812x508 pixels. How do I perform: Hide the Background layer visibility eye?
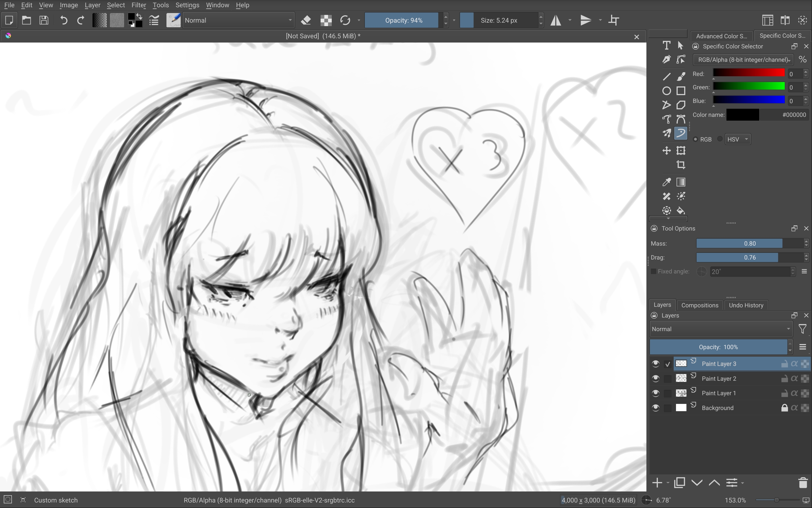click(x=655, y=408)
